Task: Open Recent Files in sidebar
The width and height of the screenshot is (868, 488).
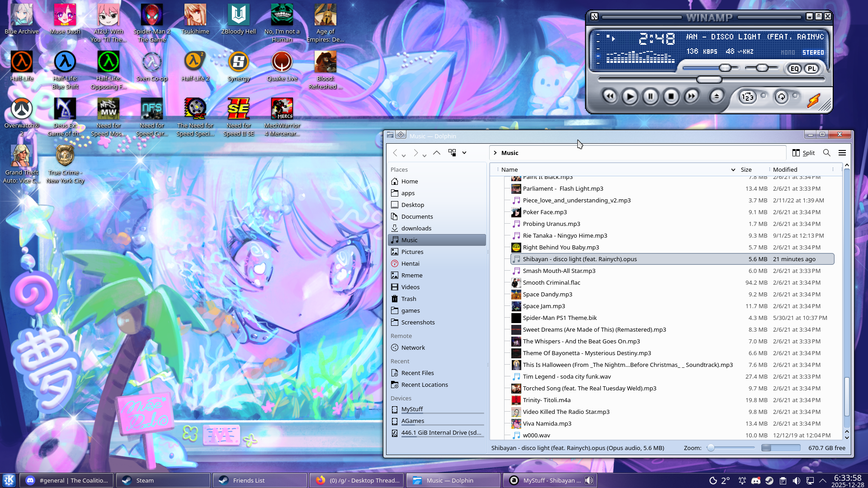Action: click(x=417, y=373)
